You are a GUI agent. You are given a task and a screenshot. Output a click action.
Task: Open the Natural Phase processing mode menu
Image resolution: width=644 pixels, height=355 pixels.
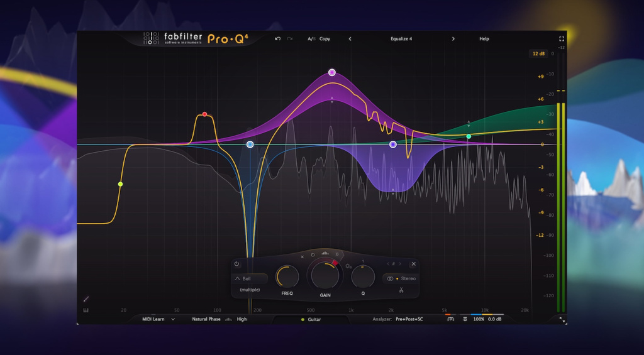pos(206,319)
